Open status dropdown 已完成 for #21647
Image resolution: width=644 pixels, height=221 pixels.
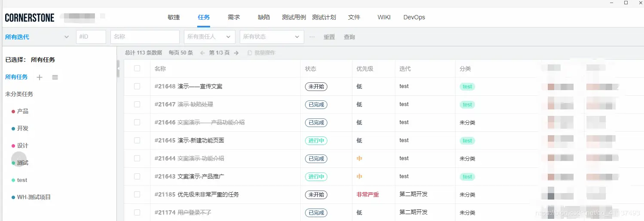tap(316, 104)
